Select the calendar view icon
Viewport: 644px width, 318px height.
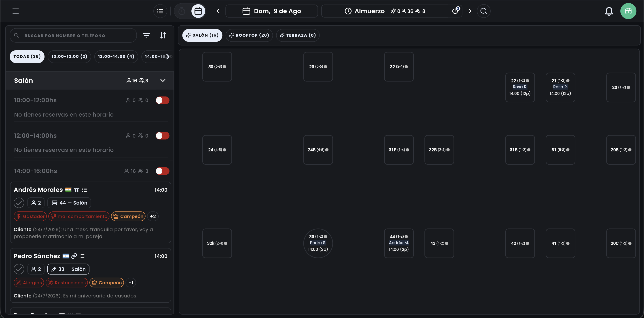tap(198, 11)
